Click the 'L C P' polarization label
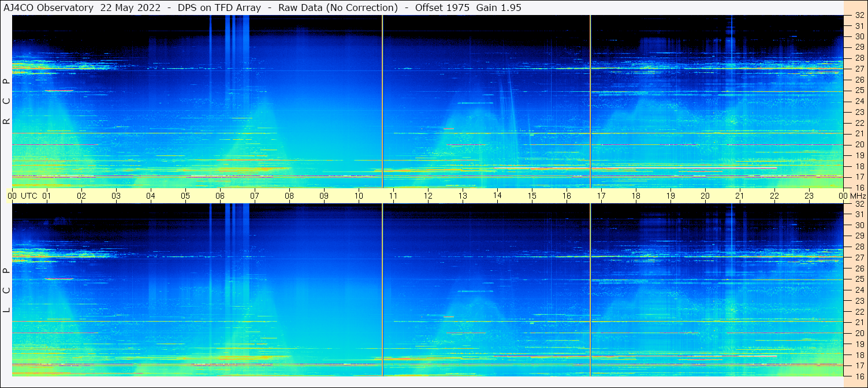Viewport: 868px width, 388px height. [6, 290]
